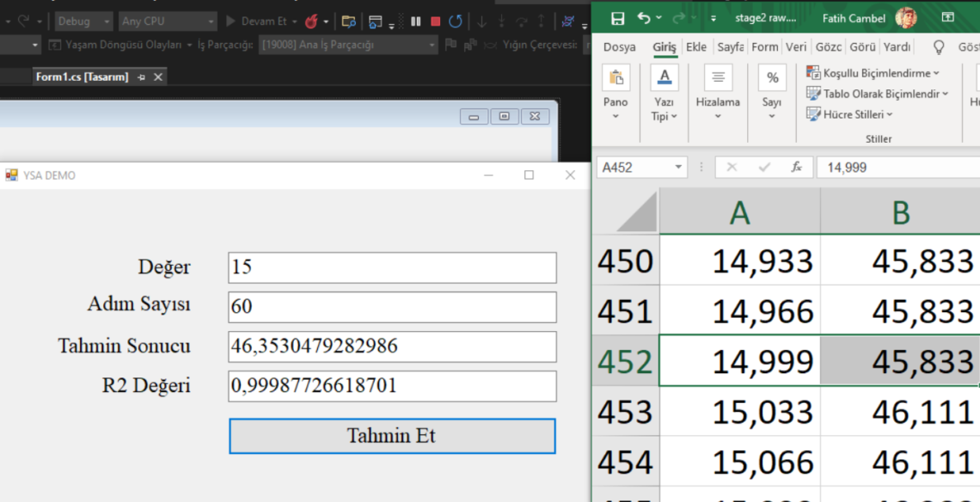Image resolution: width=980 pixels, height=502 pixels.
Task: Click the Excel Save icon
Action: point(617,18)
